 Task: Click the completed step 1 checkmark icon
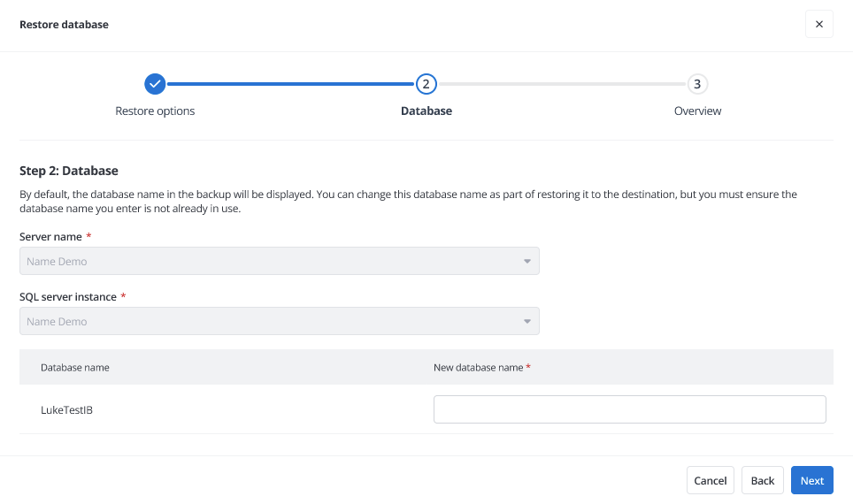tap(155, 84)
